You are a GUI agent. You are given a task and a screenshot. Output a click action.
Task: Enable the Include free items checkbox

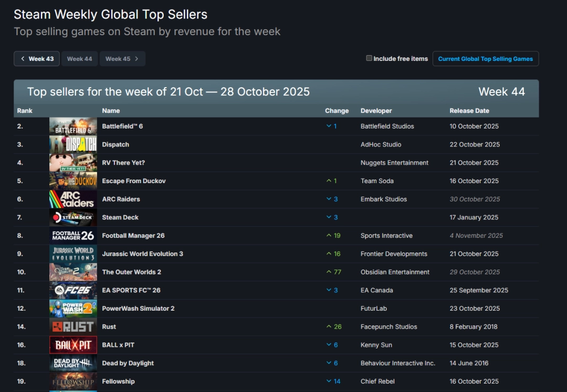(x=369, y=58)
